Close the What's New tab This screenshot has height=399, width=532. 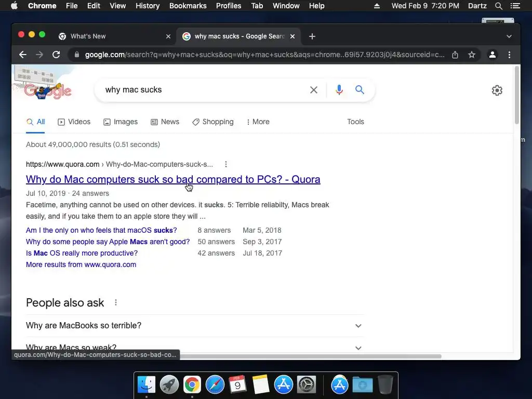168,36
